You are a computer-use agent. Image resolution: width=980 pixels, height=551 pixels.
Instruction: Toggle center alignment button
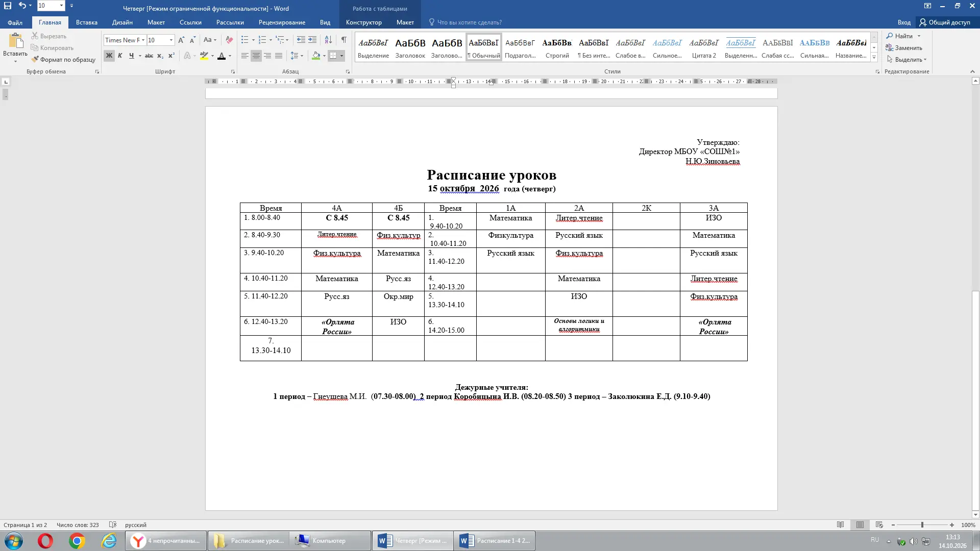click(256, 56)
